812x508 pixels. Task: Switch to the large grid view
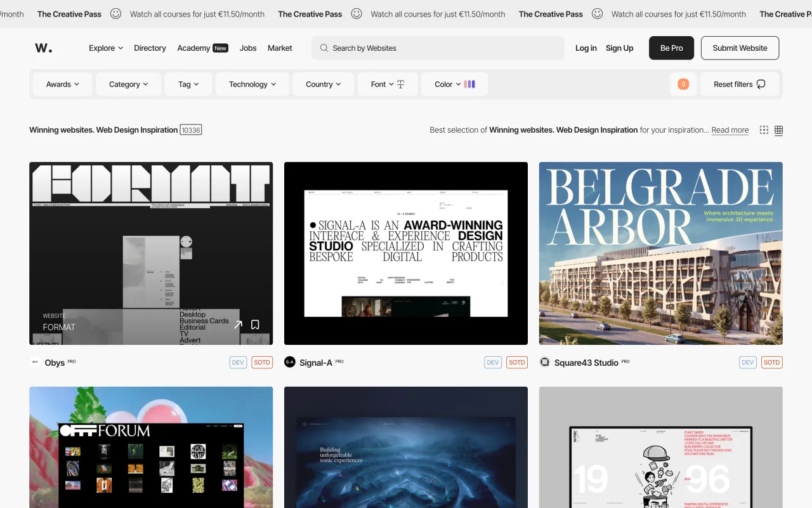[x=764, y=130]
